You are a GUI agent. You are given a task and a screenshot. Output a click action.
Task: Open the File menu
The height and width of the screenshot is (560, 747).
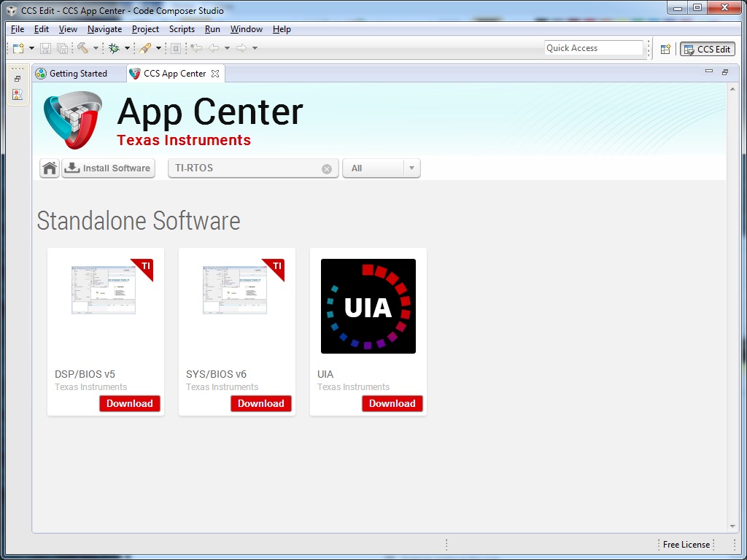coord(18,29)
